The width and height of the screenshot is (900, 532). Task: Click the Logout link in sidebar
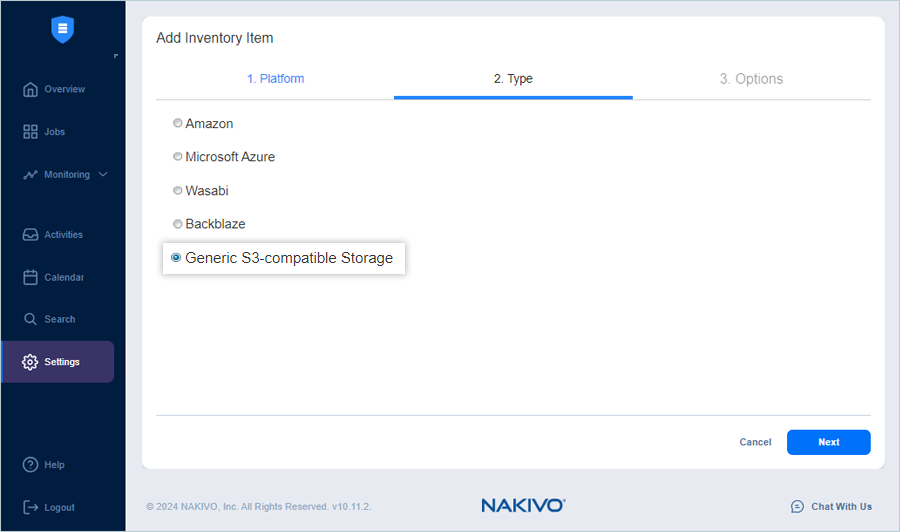(x=59, y=507)
